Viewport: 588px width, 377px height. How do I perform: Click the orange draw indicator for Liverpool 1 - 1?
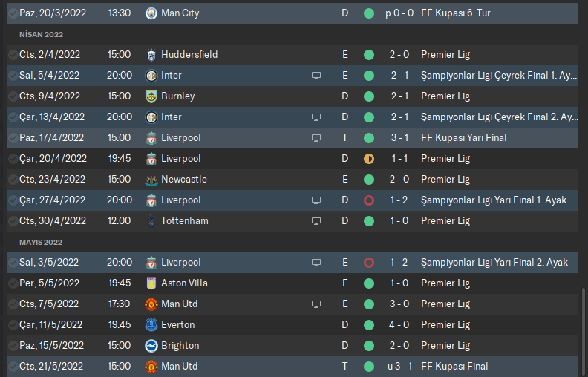tap(369, 159)
